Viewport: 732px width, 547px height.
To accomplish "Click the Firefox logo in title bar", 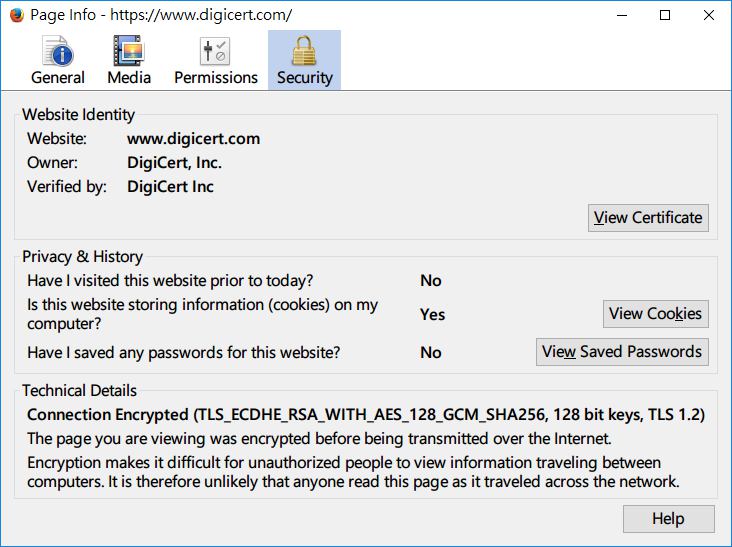I will click(x=17, y=15).
